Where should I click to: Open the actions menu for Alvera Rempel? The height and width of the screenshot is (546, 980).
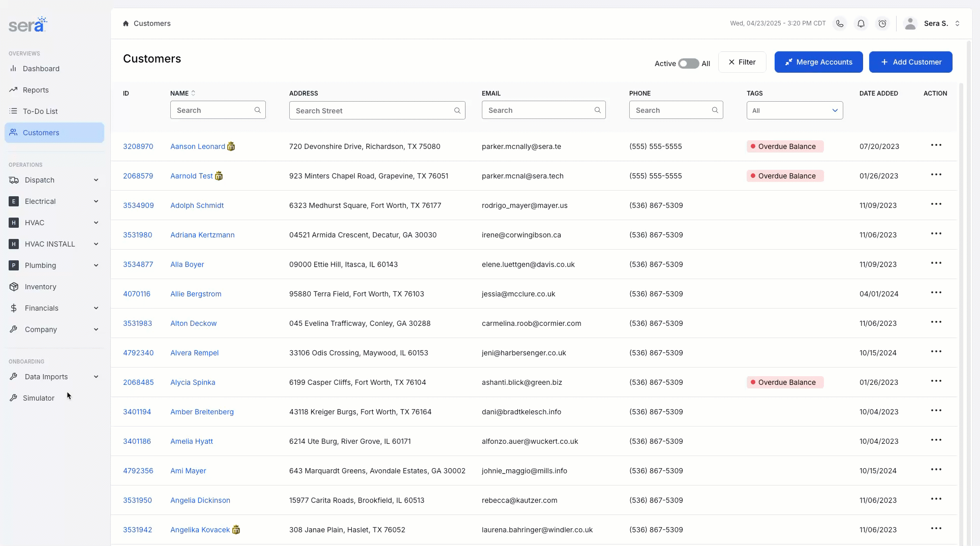pos(936,352)
